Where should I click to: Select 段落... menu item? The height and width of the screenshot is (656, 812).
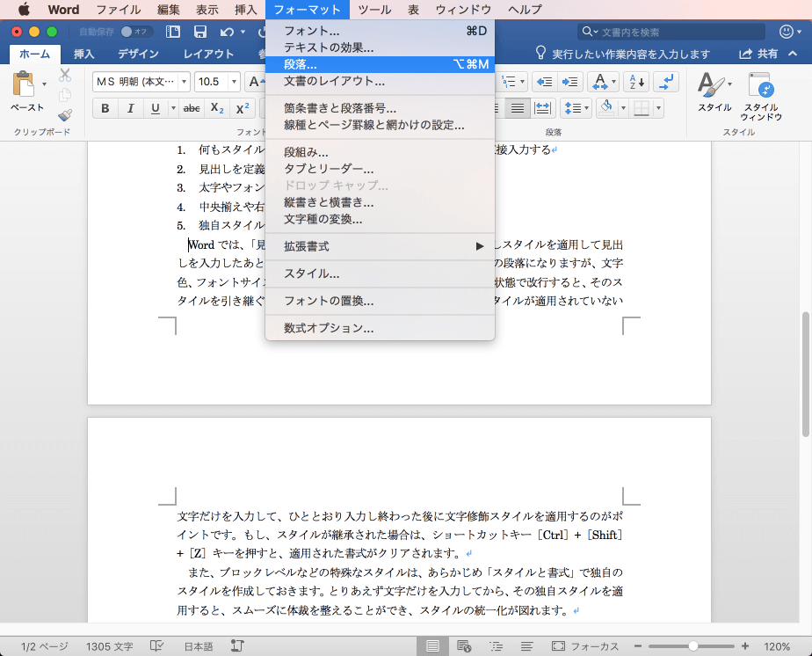(380, 64)
